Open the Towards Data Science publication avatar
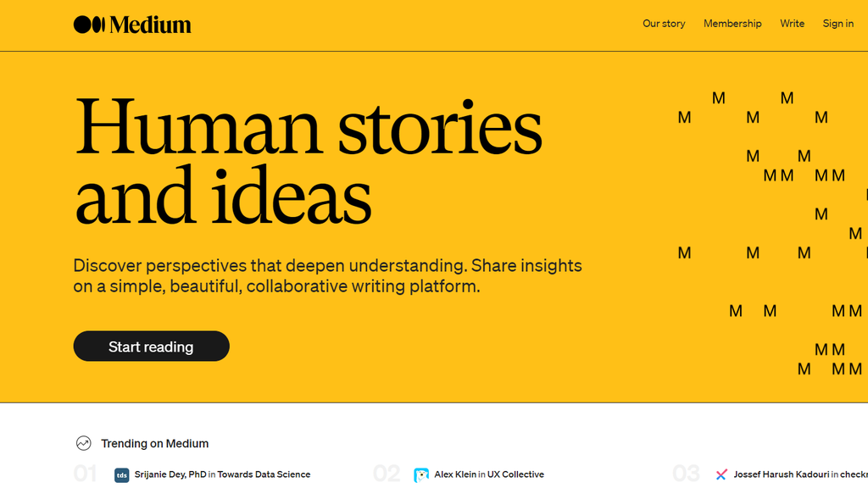 click(122, 474)
